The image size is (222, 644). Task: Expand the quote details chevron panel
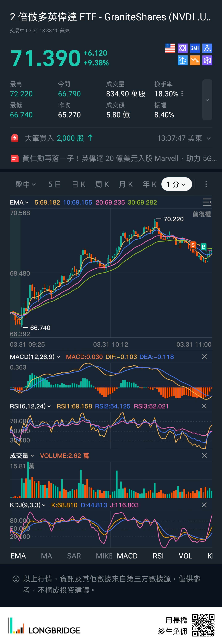(x=207, y=100)
